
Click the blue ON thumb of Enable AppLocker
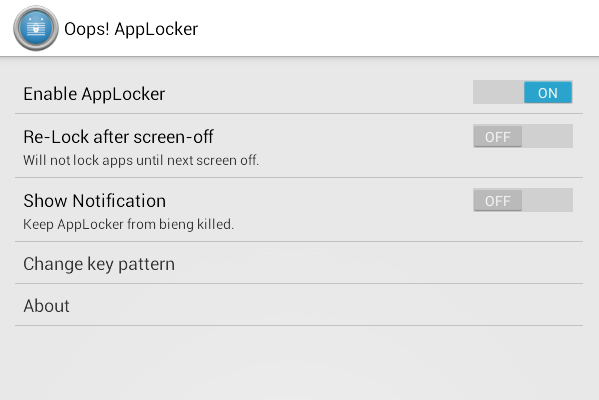(x=548, y=92)
